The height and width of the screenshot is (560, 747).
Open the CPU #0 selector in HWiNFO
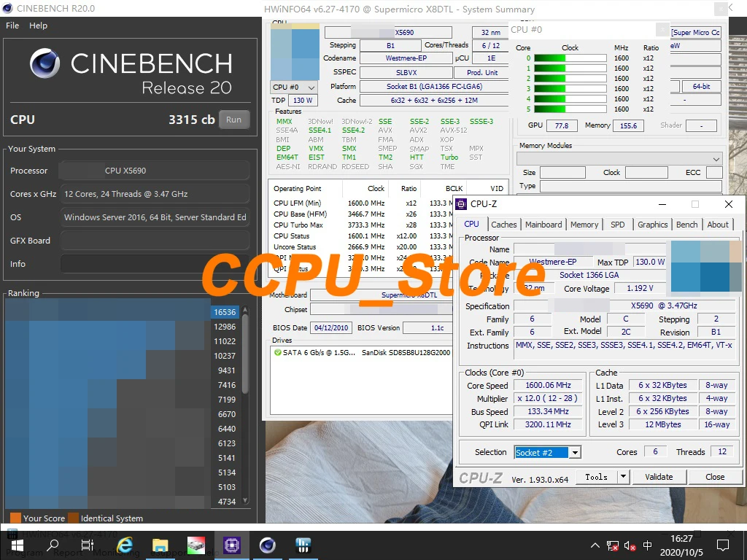(294, 87)
